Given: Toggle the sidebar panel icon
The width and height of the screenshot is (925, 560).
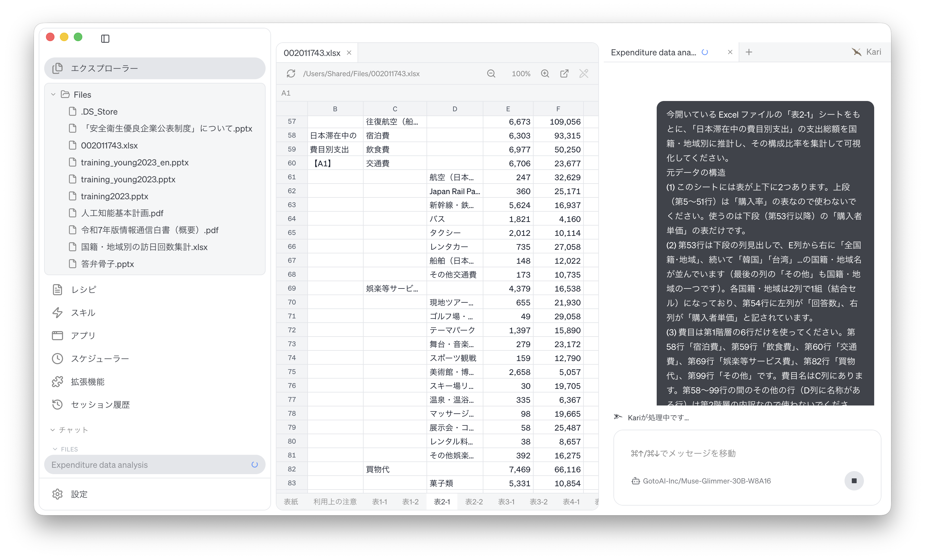Looking at the screenshot, I should coord(105,38).
